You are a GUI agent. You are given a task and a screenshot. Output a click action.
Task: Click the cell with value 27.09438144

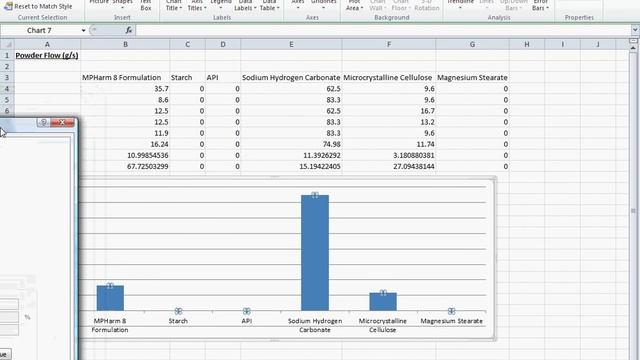coord(389,167)
